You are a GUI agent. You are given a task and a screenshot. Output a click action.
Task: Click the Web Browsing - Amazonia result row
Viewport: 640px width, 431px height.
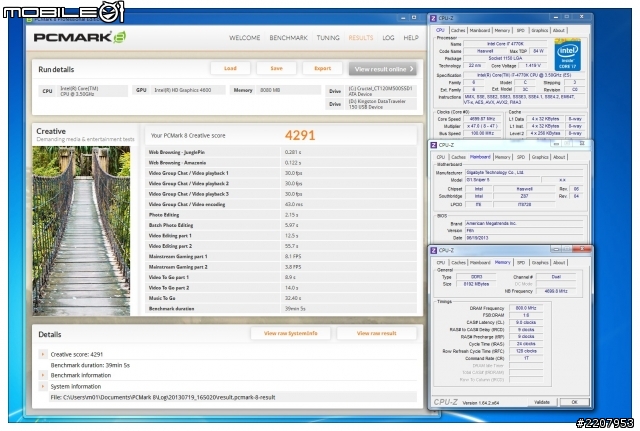(x=281, y=163)
